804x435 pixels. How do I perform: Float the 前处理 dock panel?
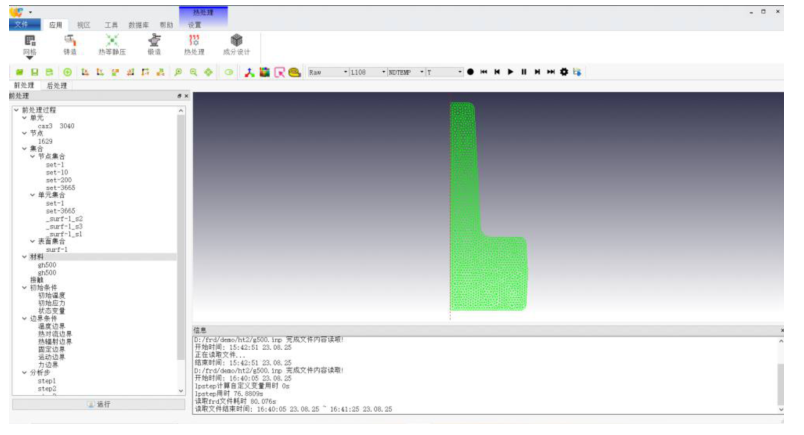coord(179,96)
